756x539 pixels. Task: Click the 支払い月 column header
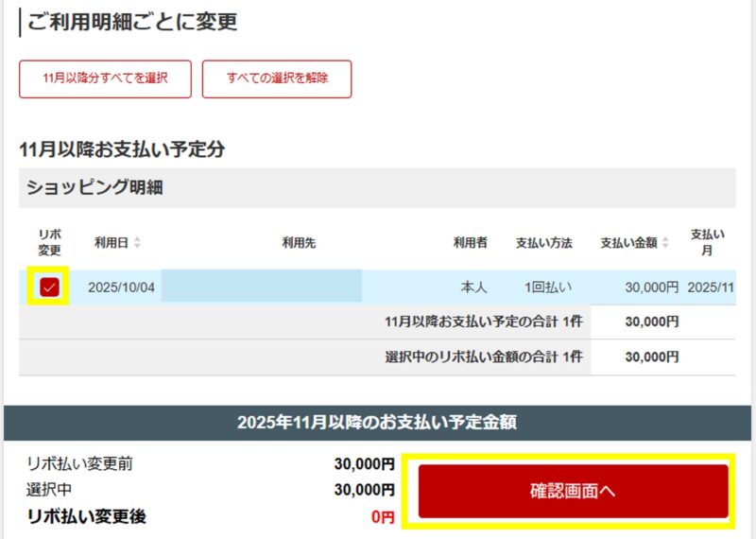coord(708,242)
